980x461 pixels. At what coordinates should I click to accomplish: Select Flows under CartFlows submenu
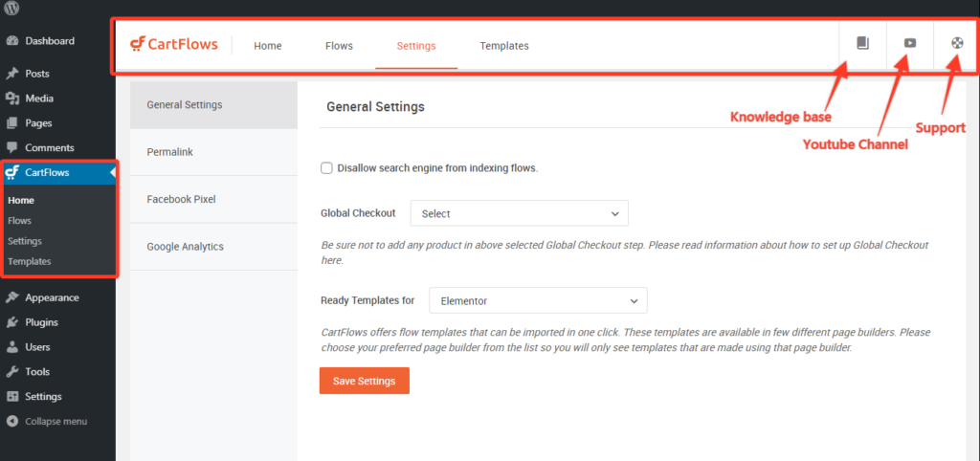coord(19,221)
